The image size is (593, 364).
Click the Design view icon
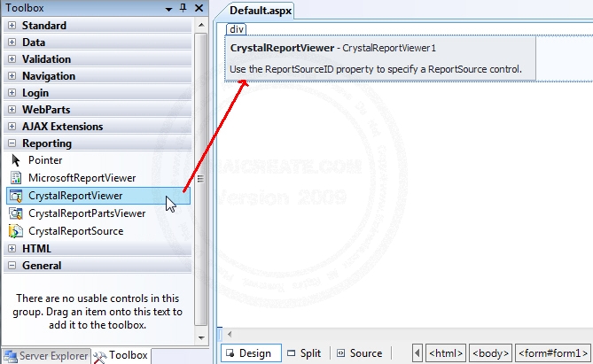click(x=230, y=353)
